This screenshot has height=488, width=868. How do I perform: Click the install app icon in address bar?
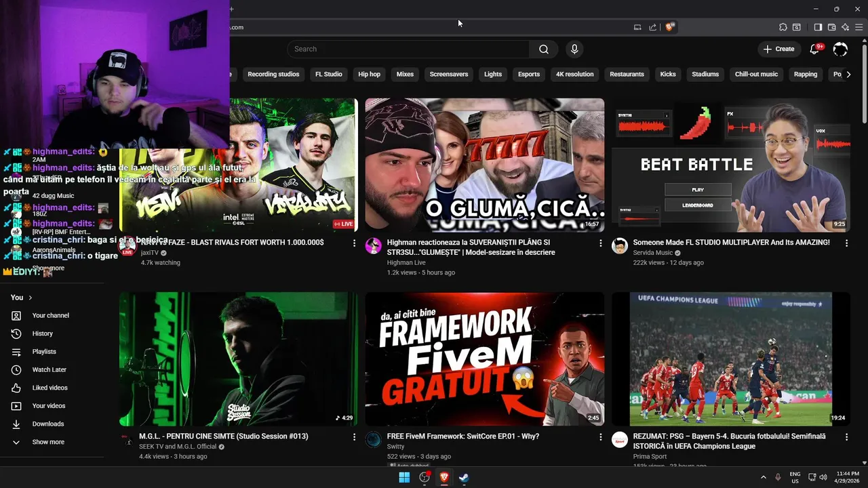(637, 27)
